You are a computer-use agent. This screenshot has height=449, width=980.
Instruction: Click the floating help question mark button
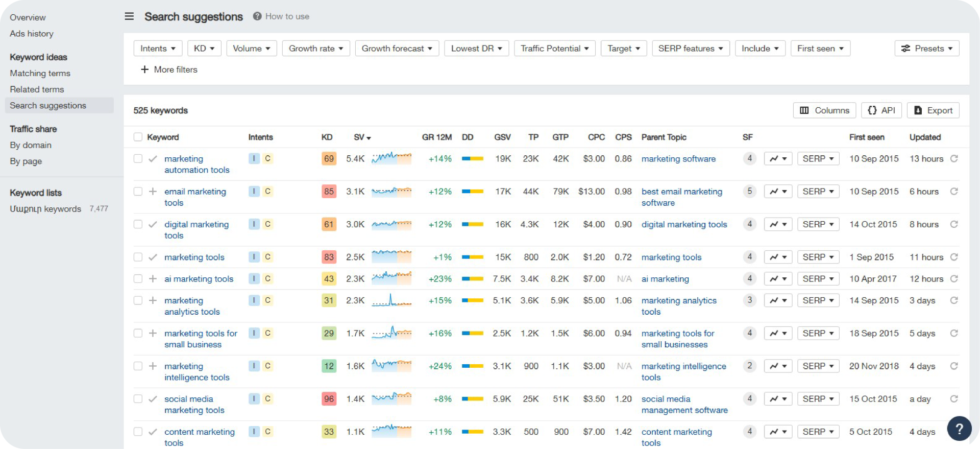pyautogui.click(x=959, y=429)
